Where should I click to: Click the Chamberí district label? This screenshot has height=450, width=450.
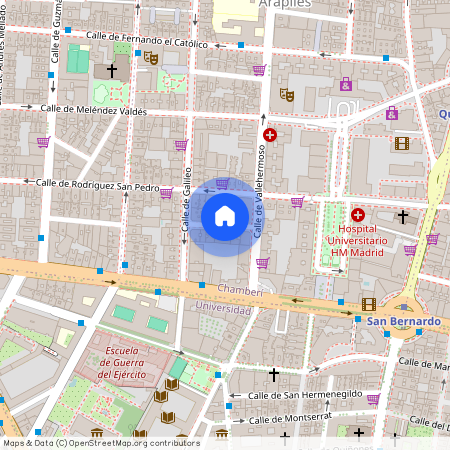point(240,290)
